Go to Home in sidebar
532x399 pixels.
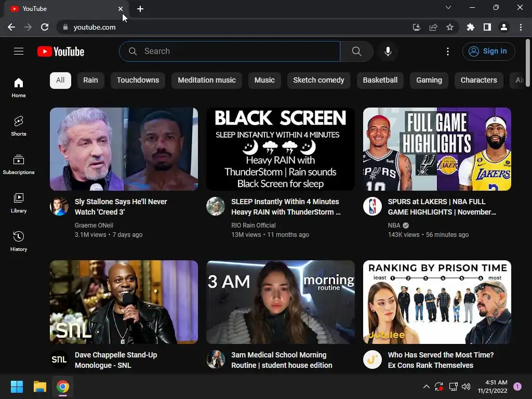19,87
